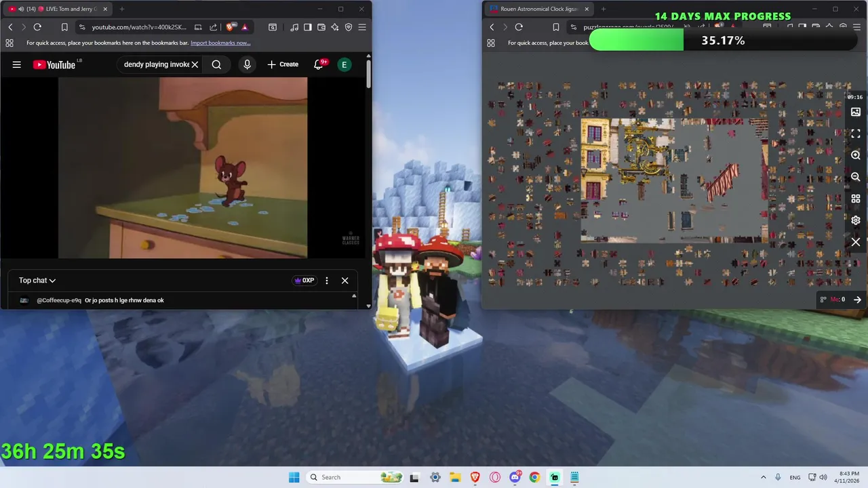
Task: Open a new tab in puzzle window
Action: (604, 9)
